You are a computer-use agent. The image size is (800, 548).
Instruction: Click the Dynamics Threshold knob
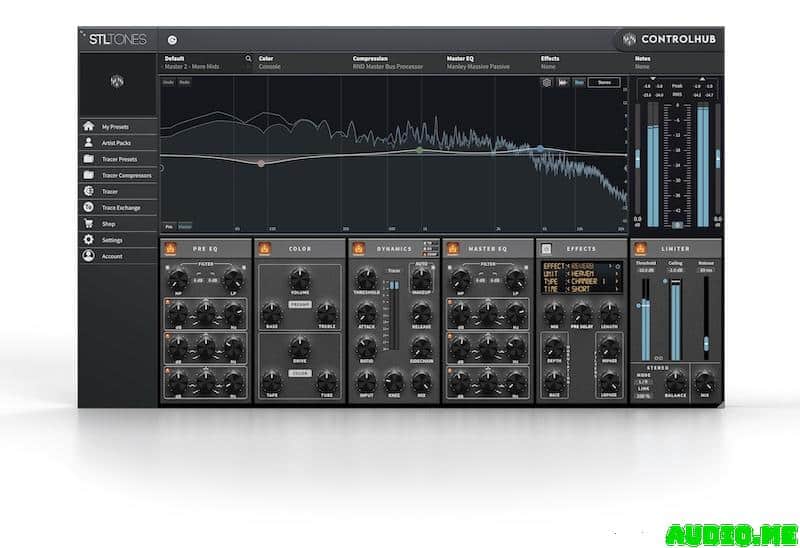point(366,279)
